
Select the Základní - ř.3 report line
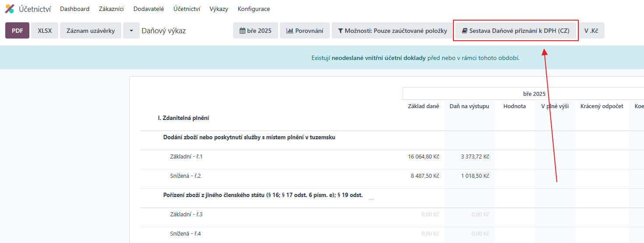coord(186,215)
